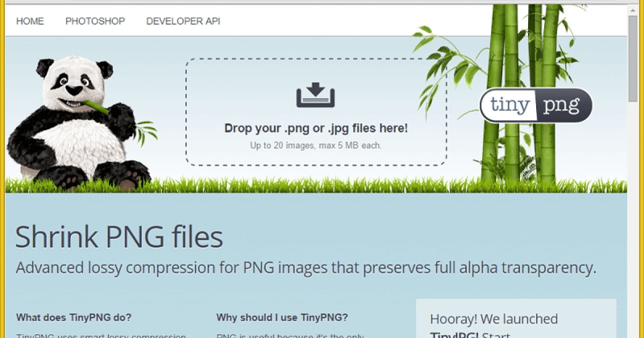
Task: Click the 'Advanced lossy compression' subtitle
Action: pos(306,268)
